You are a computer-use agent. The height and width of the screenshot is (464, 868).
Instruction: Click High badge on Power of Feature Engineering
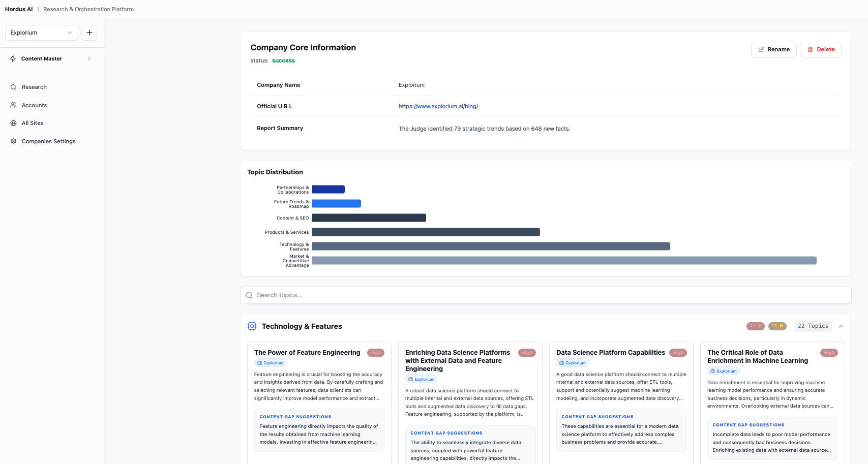coord(376,353)
